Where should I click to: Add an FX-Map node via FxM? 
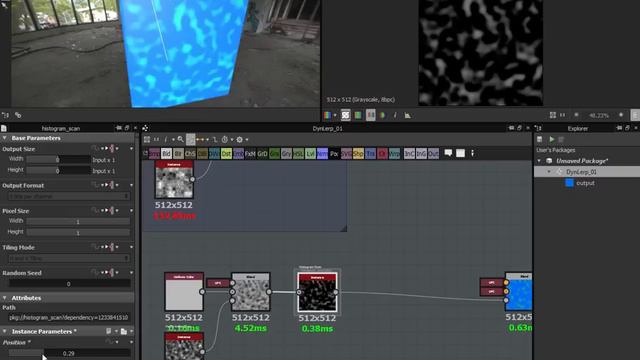coord(250,153)
